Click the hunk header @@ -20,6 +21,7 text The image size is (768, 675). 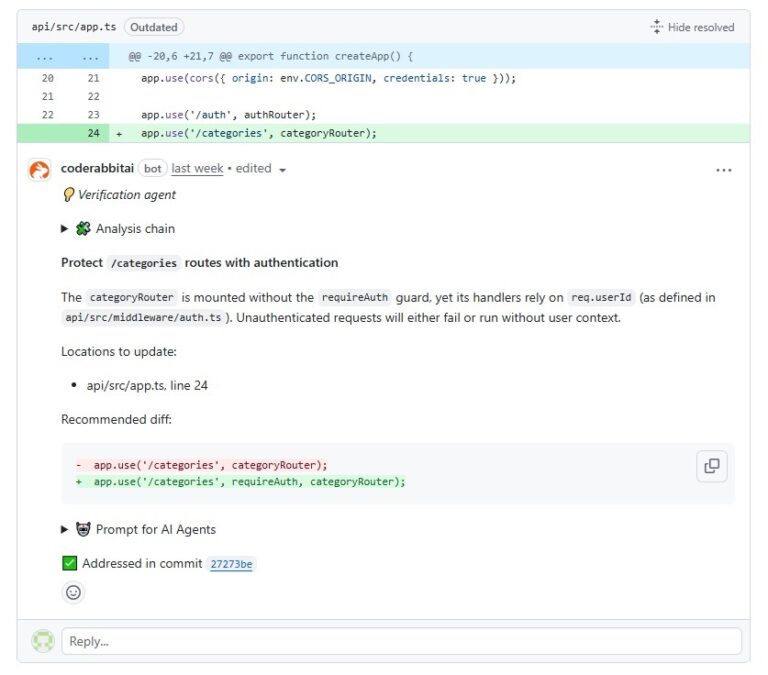coord(271,56)
